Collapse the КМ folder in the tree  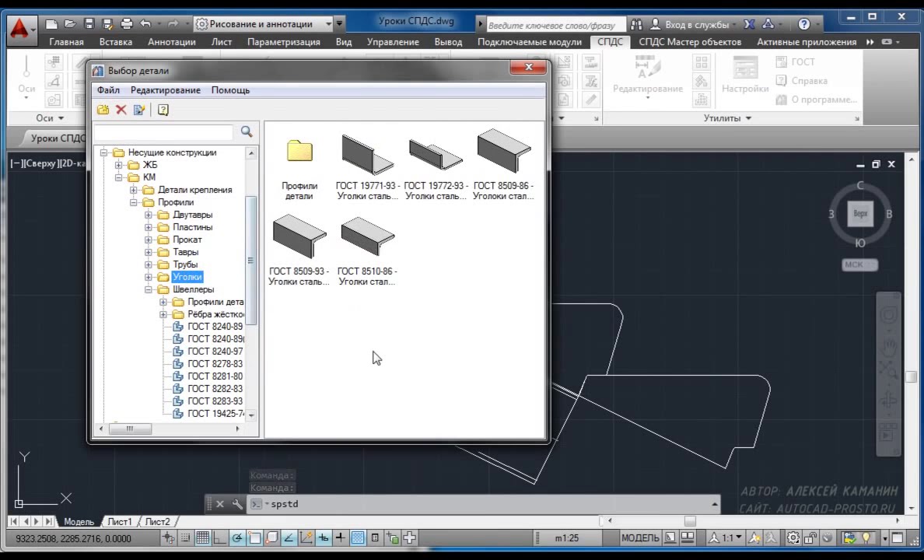pos(118,177)
